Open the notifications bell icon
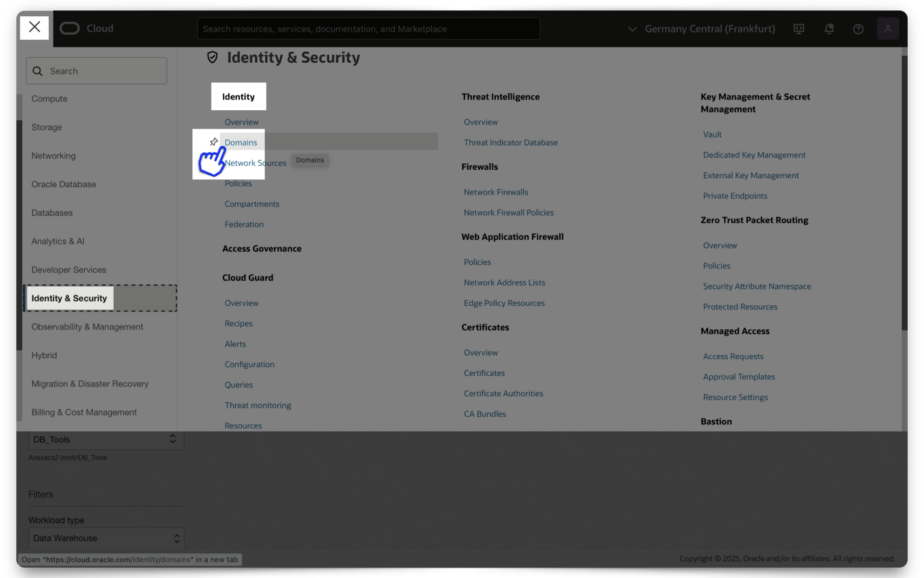This screenshot has height=578, width=924. (828, 28)
